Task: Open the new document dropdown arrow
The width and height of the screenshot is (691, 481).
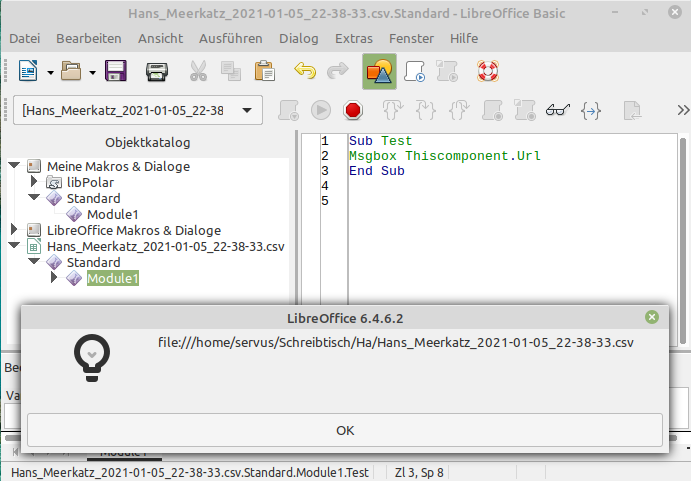Action: (x=50, y=72)
